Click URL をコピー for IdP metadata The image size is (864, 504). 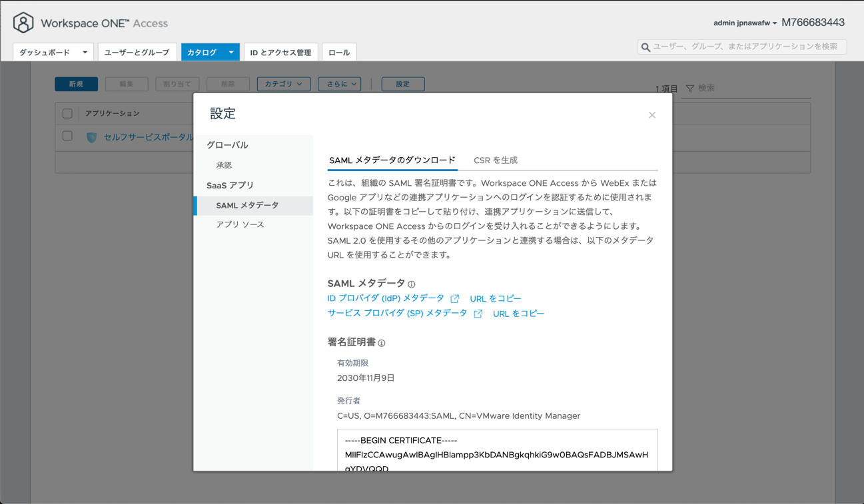[x=496, y=299]
